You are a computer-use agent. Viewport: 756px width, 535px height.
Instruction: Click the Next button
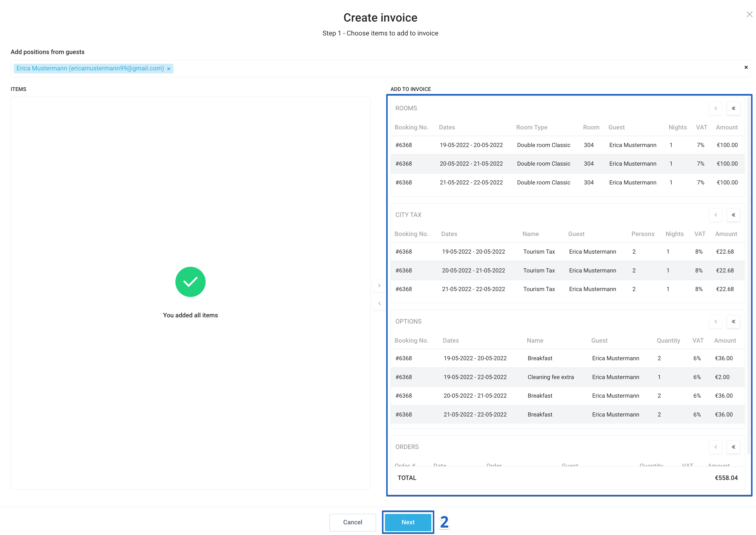click(x=408, y=522)
